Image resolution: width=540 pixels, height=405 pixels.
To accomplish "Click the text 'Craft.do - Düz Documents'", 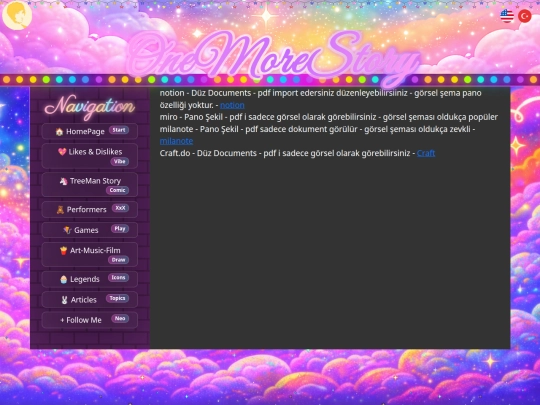I will pyautogui.click(x=208, y=153).
